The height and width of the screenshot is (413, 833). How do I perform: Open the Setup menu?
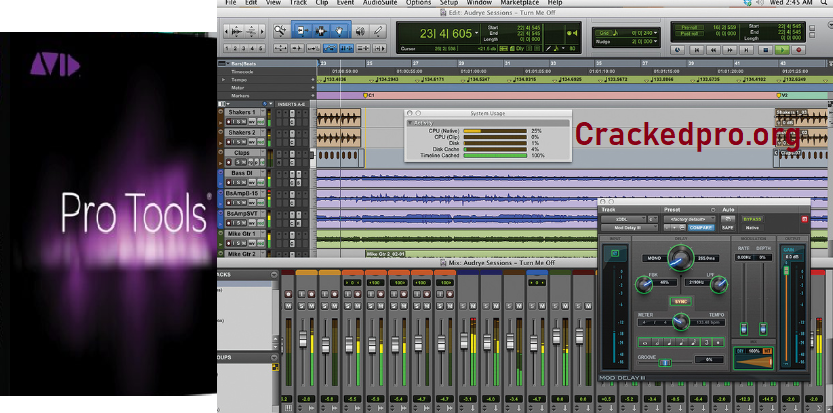(449, 3)
